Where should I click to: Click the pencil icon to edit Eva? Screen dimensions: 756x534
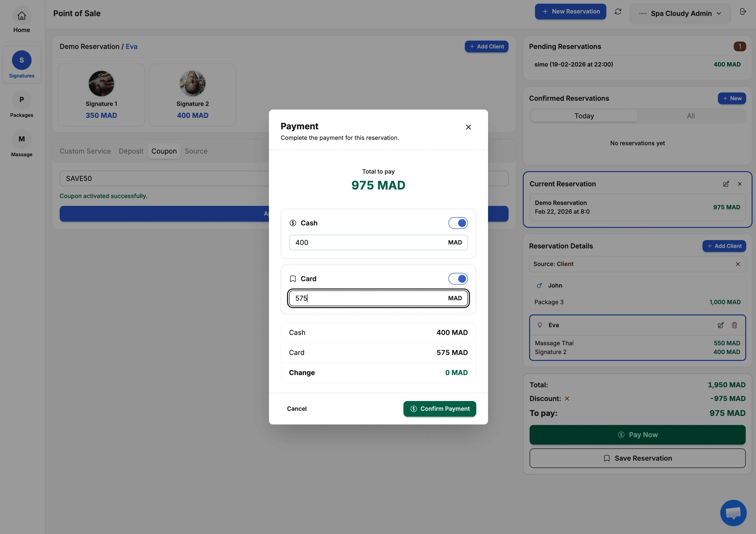[721, 325]
